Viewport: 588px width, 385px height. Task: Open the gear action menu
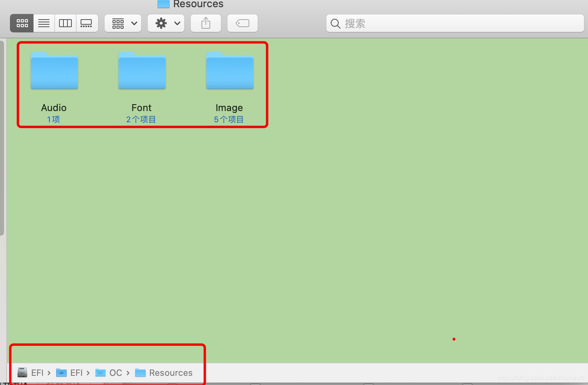[166, 23]
